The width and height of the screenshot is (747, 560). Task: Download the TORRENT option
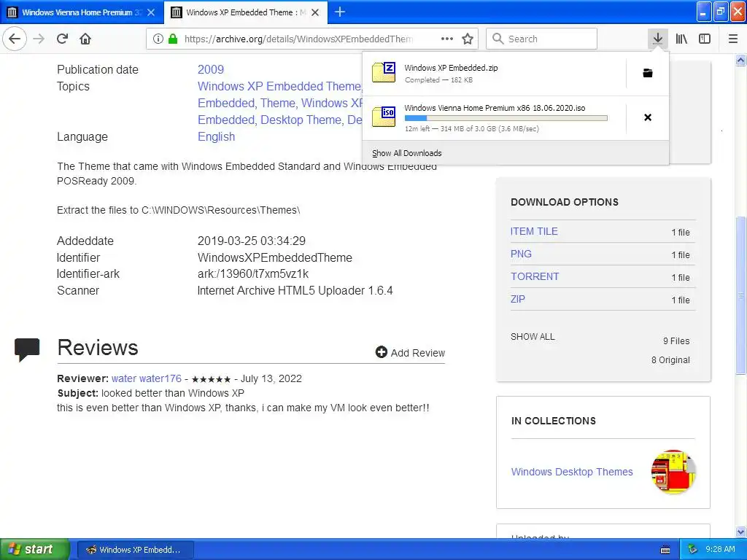535,276
